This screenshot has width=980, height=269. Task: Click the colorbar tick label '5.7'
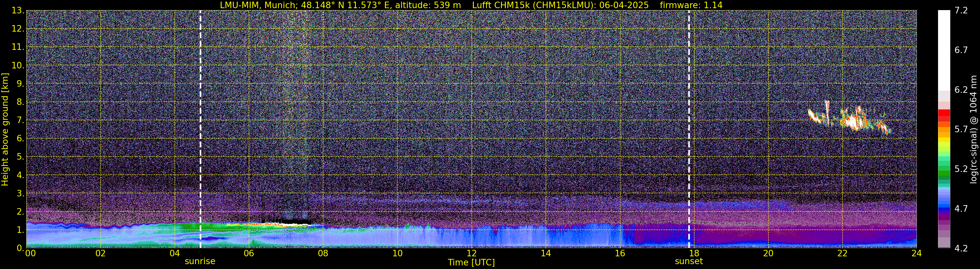click(961, 130)
